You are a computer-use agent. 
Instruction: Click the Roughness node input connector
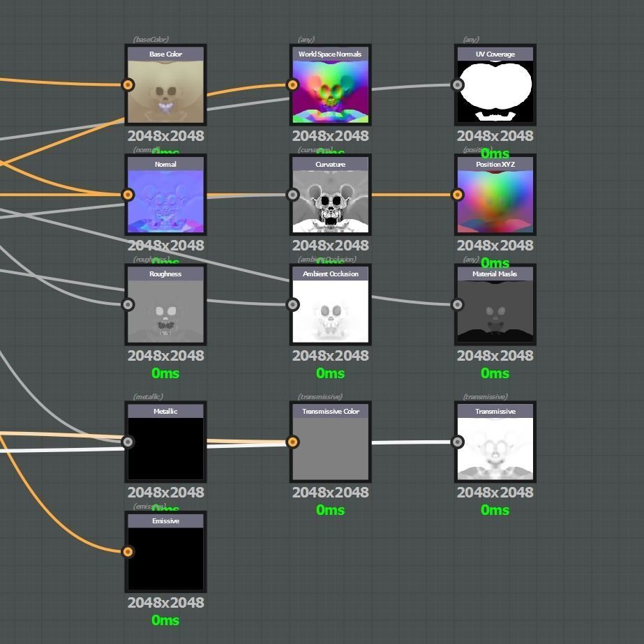pos(128,305)
